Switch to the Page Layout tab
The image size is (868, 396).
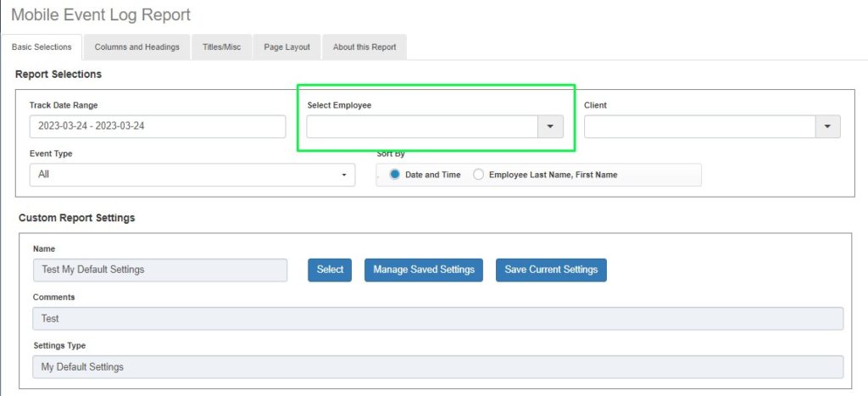click(287, 47)
